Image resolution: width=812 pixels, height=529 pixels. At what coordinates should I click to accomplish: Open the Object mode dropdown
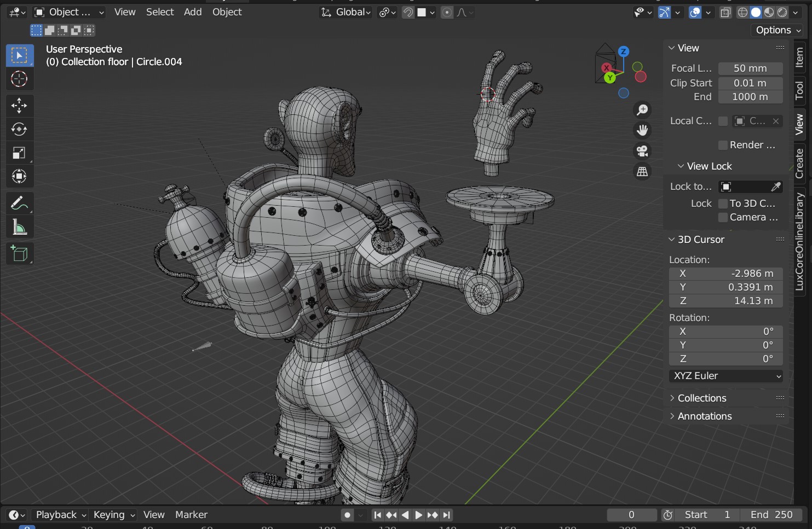pyautogui.click(x=68, y=12)
